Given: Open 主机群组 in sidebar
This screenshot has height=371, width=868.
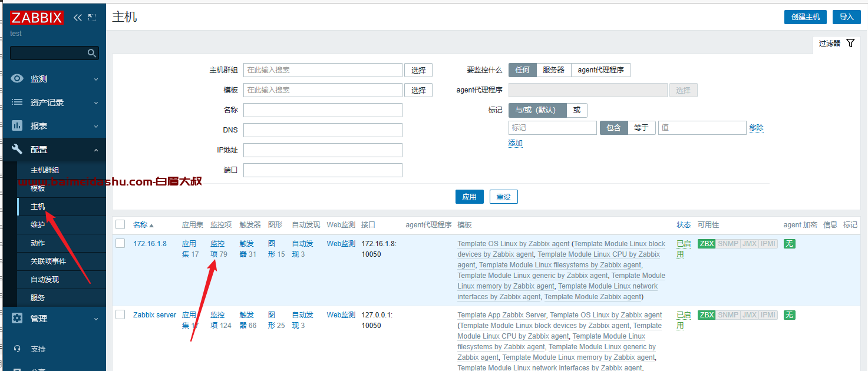Looking at the screenshot, I should click(x=61, y=170).
